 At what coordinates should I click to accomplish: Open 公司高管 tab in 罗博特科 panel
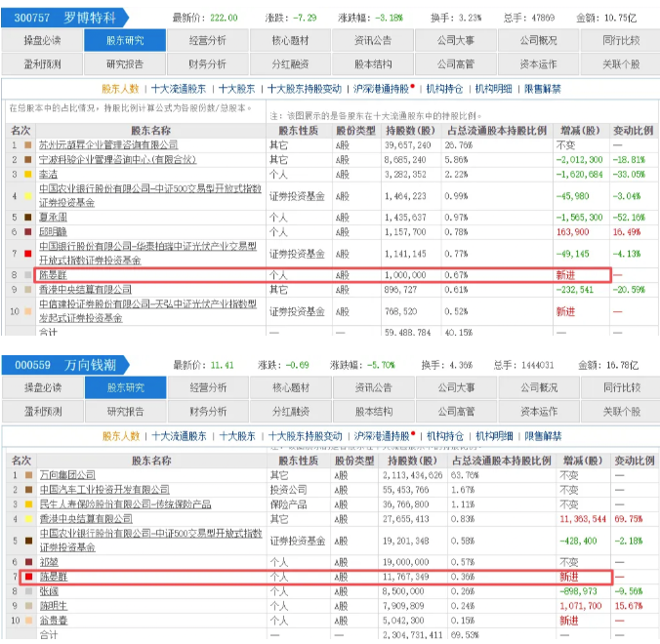tap(455, 64)
